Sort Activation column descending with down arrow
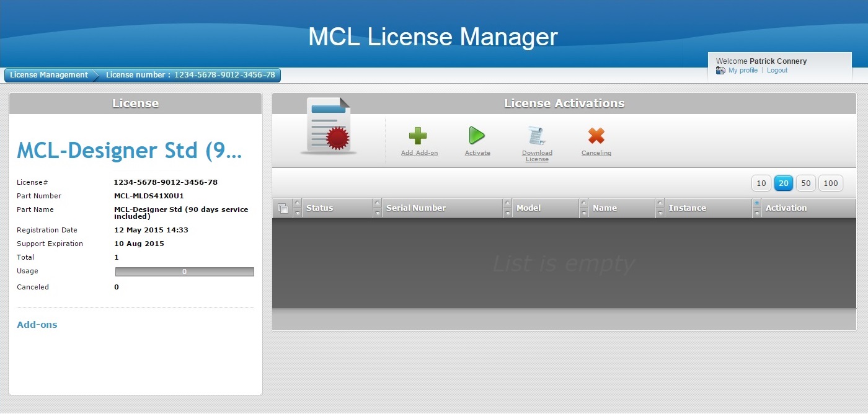This screenshot has height=414, width=868. (x=756, y=213)
